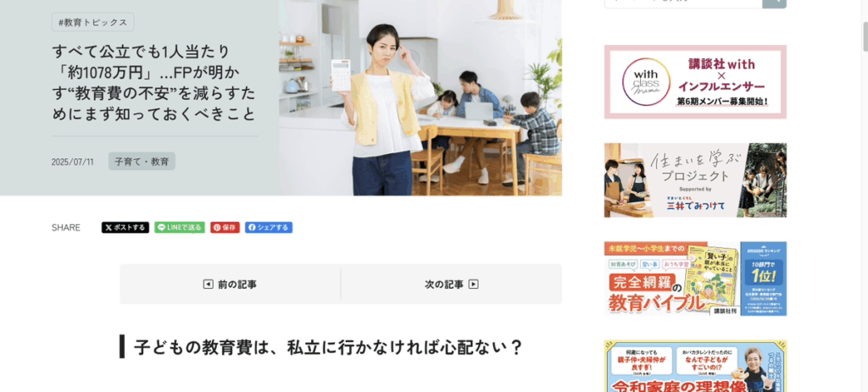The width and height of the screenshot is (868, 392).
Task: Click the article title すべて公立でも1人当たり
Action: pos(154,82)
